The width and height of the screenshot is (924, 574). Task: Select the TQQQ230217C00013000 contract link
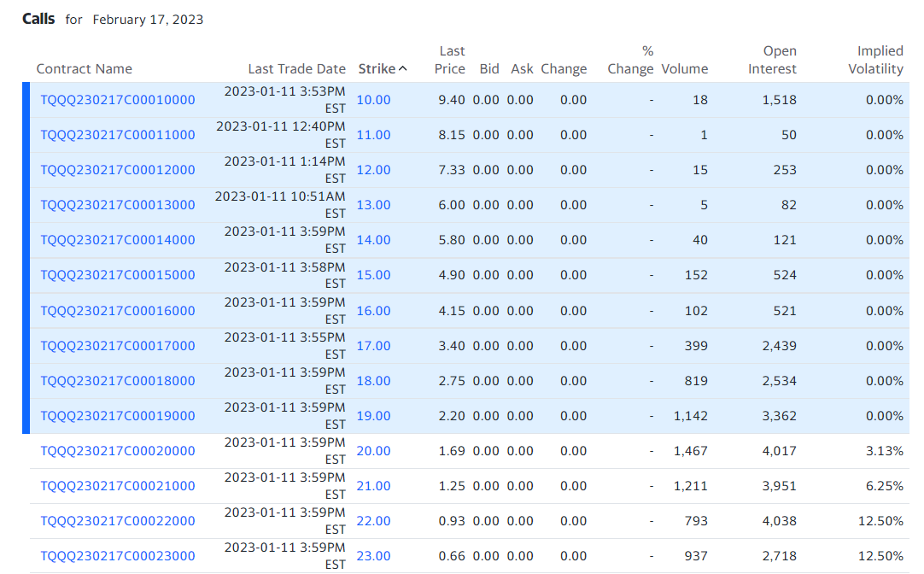tap(118, 205)
